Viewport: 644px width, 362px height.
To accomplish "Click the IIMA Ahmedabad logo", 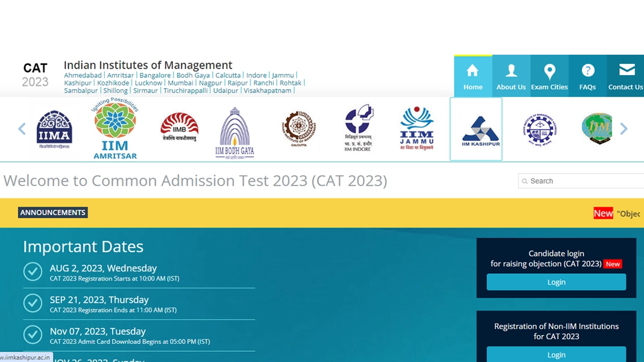I will [x=54, y=128].
